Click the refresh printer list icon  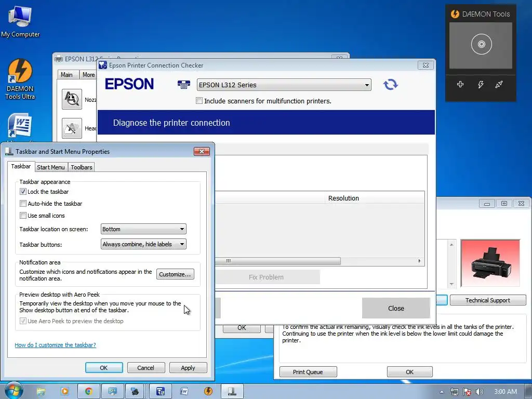coord(390,84)
